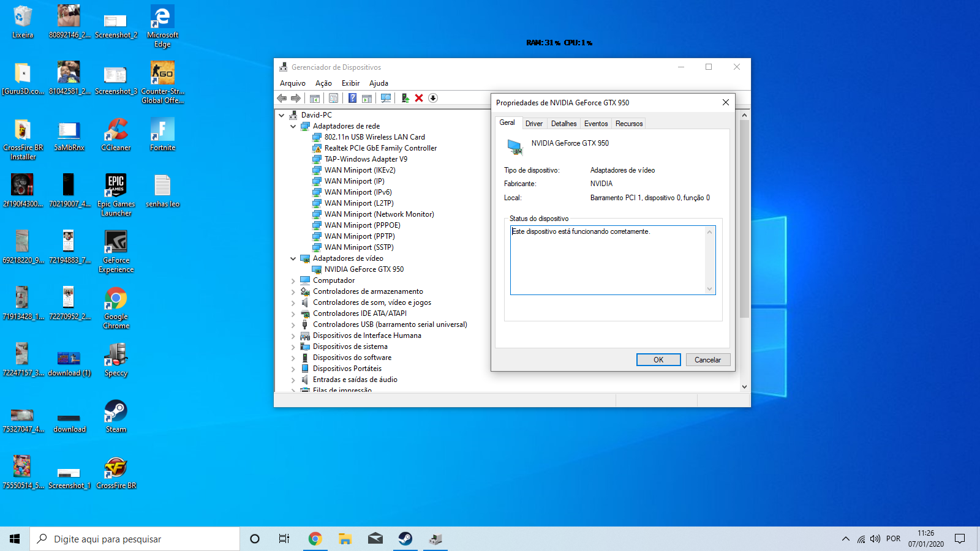The height and width of the screenshot is (551, 980).
Task: Expand Dispositivos de sistema
Action: click(x=293, y=347)
